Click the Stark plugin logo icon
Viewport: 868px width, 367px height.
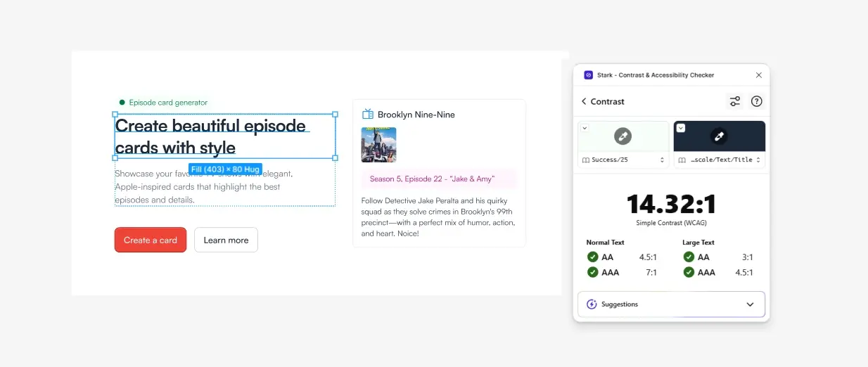[x=588, y=75]
